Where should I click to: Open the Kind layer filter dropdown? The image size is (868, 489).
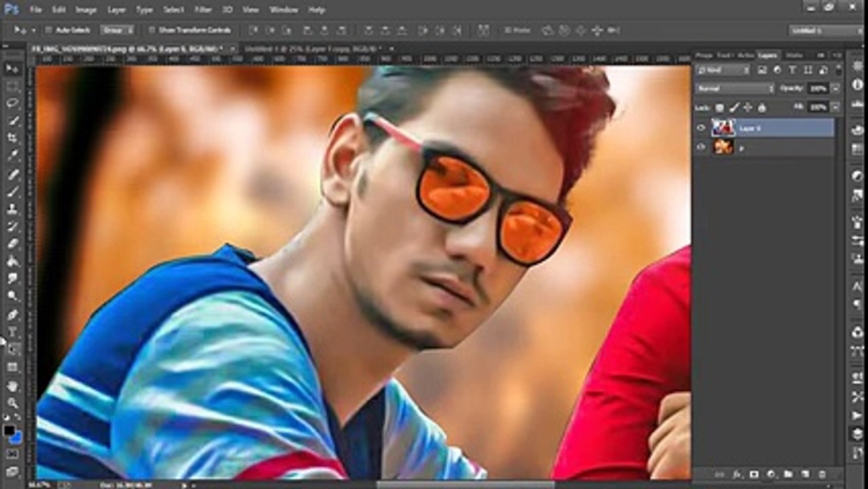click(723, 70)
